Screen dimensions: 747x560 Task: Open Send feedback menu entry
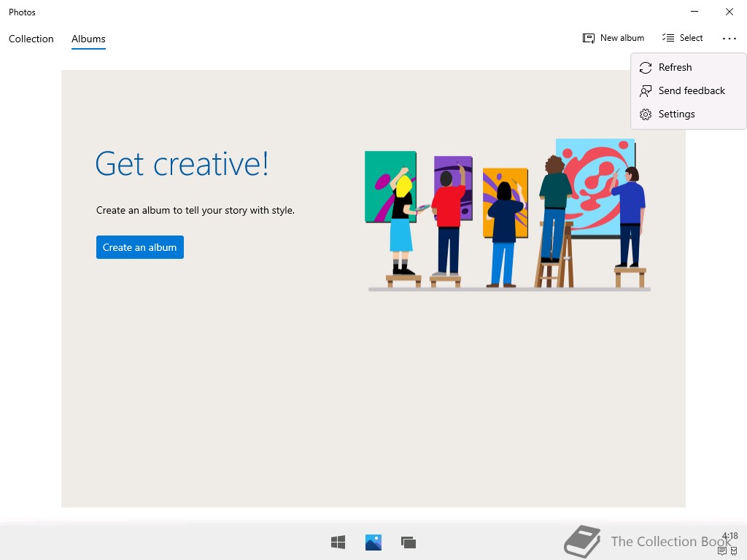(x=688, y=90)
